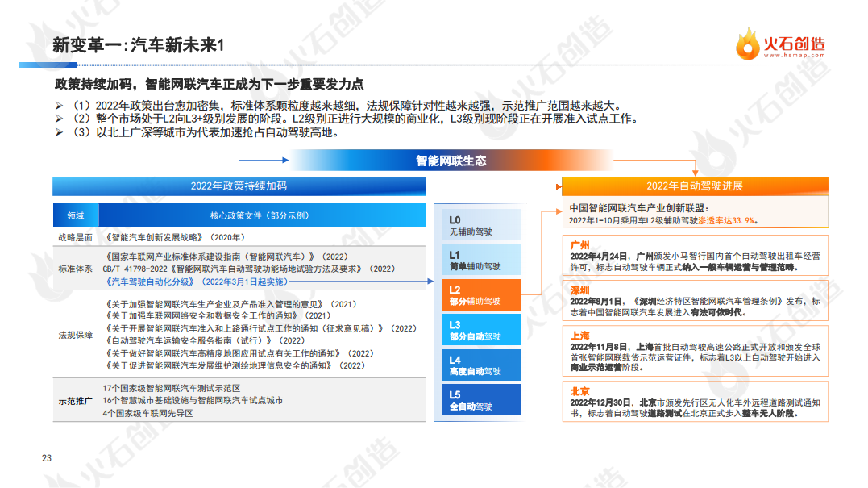The width and height of the screenshot is (868, 488).
Task: Select heading 政策持续加码，智能网联汽车正成为下一步重要发力点
Action: pyautogui.click(x=210, y=84)
